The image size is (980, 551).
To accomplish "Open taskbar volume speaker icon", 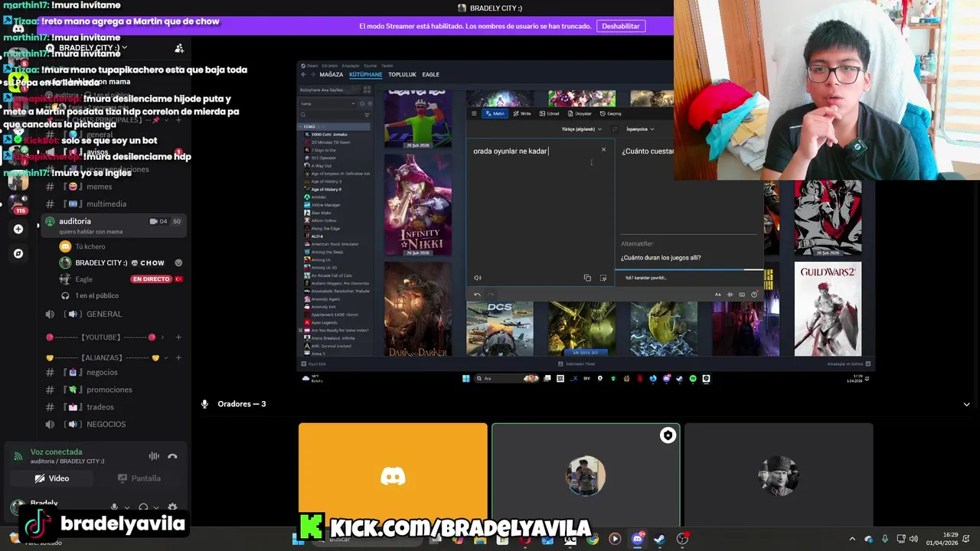I will [913, 539].
